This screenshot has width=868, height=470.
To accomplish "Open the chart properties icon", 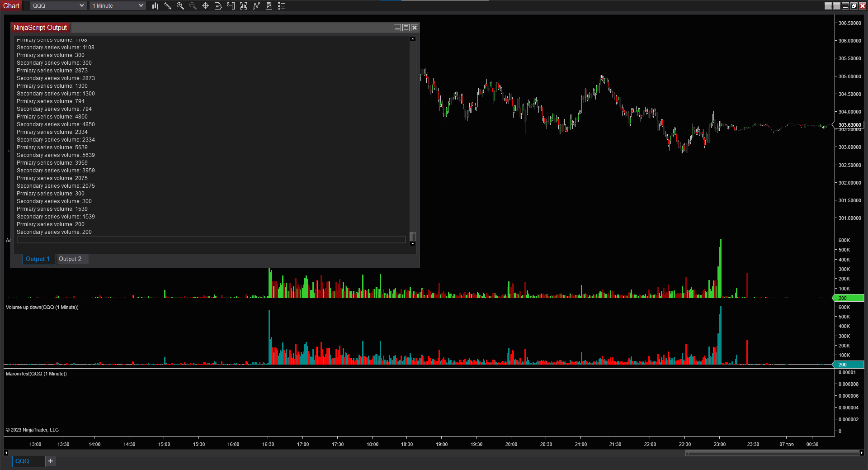I will tap(269, 6).
